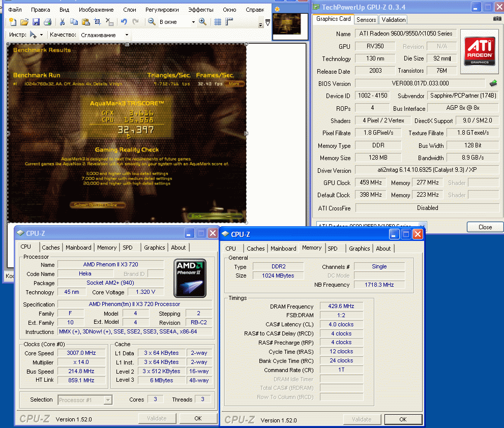Save the image with the floppy icon
Viewport: 504px width, 428px height.
click(36, 22)
